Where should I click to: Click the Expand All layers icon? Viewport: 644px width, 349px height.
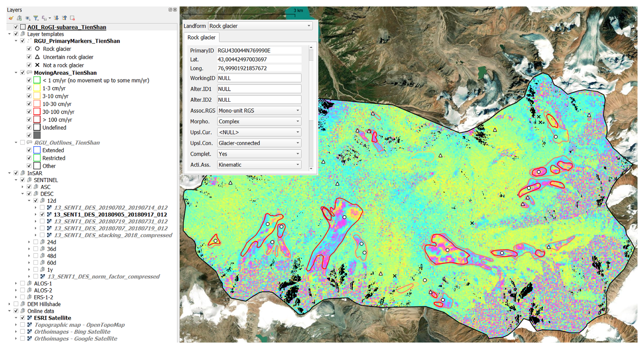coord(56,18)
